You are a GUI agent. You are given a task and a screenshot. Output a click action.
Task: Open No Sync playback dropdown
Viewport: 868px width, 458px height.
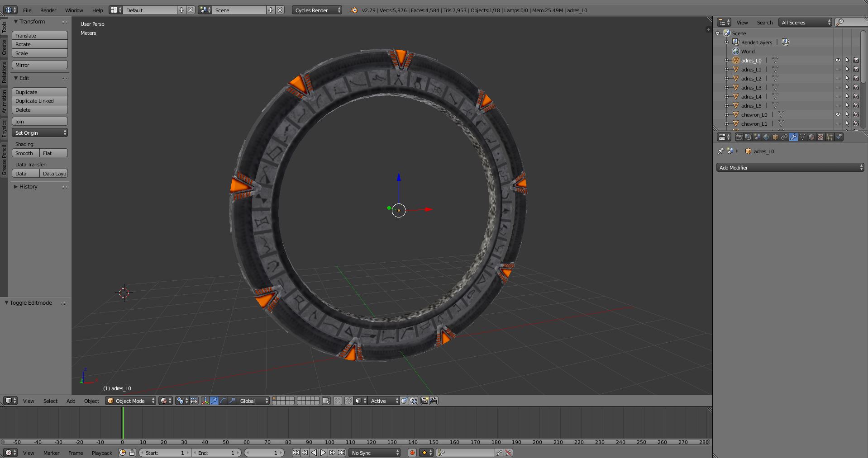point(375,453)
